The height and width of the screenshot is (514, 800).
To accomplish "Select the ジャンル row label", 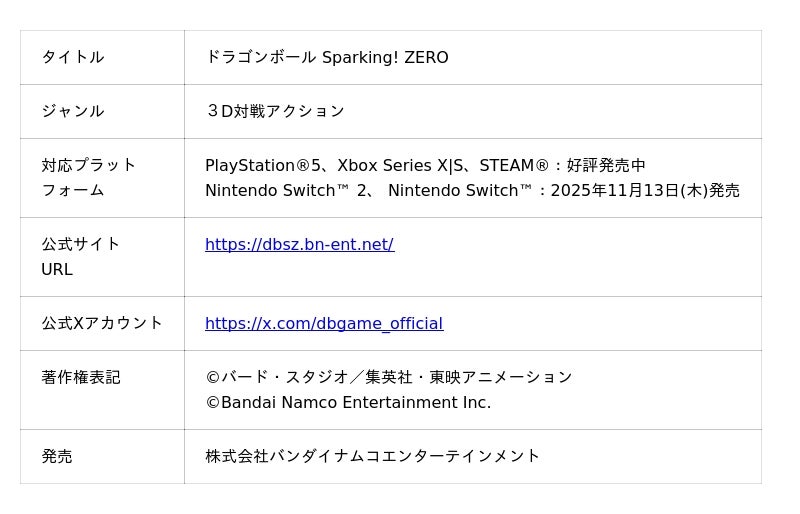I will click(x=72, y=112).
